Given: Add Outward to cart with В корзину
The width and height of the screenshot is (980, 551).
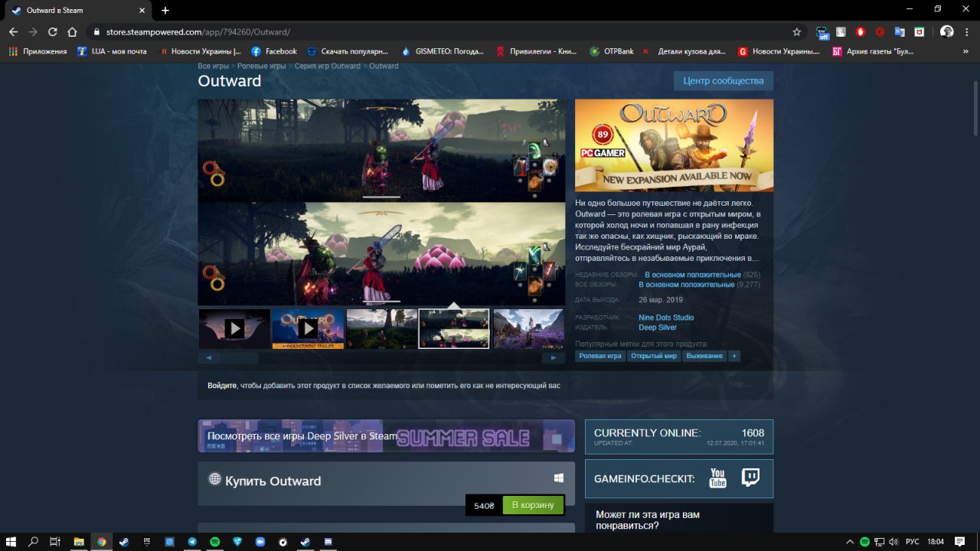Looking at the screenshot, I should [533, 505].
